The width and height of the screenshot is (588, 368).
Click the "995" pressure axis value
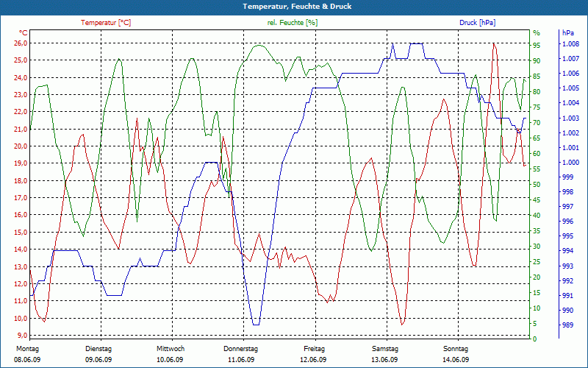(x=568, y=236)
